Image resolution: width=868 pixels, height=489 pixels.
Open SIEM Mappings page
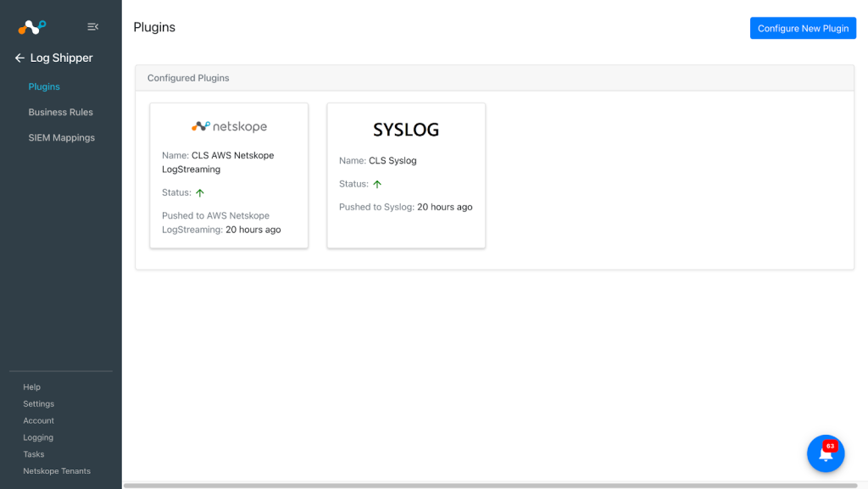(61, 138)
